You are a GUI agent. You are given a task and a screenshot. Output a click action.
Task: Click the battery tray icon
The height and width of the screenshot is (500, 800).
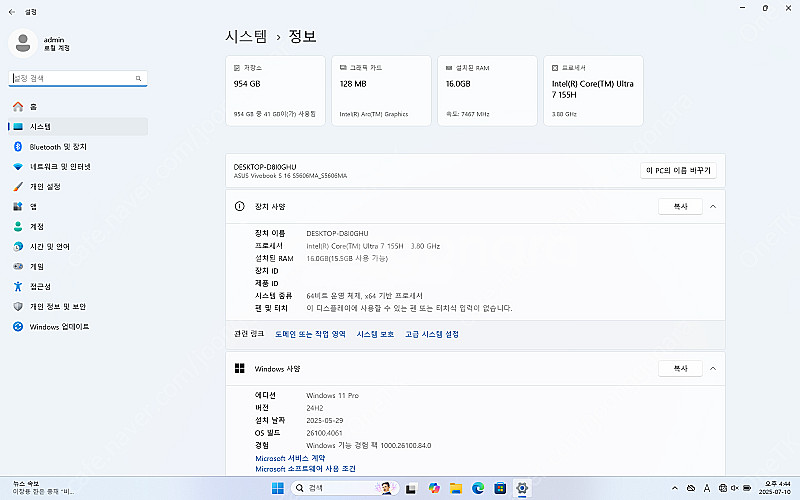tap(747, 488)
